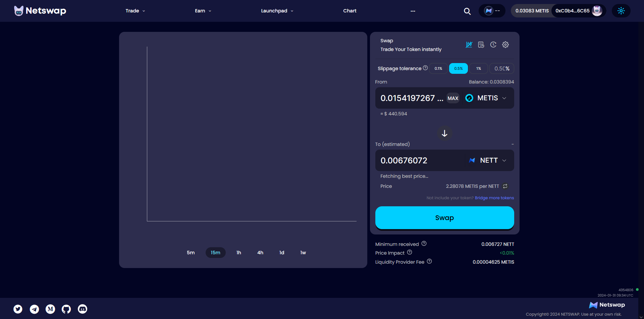The width and height of the screenshot is (644, 319).
Task: Select the 1h chart timeframe
Action: coord(239,253)
